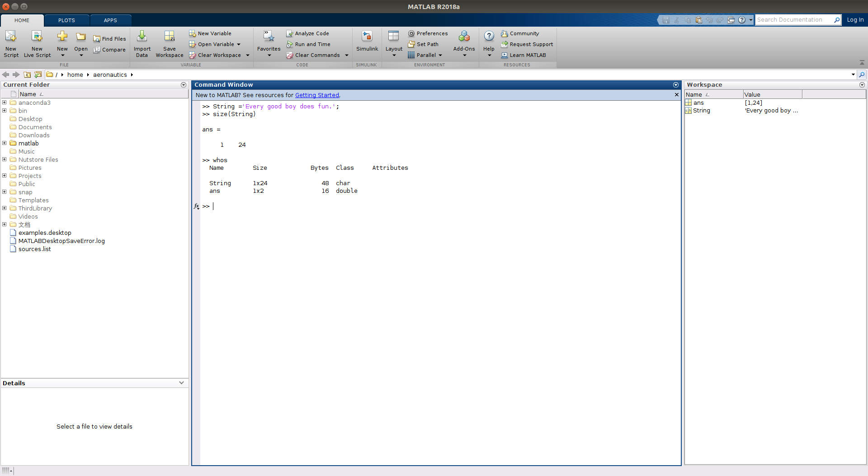
Task: Clear the Workspace variables
Action: click(216, 55)
